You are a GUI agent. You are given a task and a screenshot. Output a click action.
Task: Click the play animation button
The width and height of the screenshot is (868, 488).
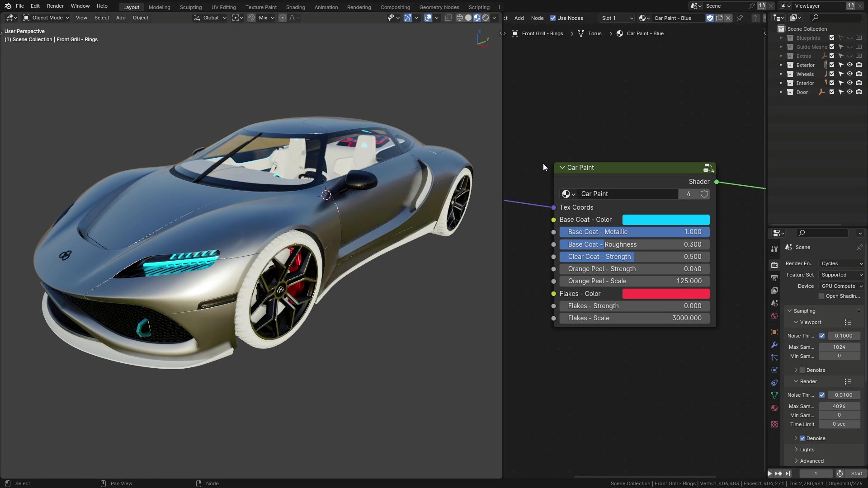[x=769, y=474]
